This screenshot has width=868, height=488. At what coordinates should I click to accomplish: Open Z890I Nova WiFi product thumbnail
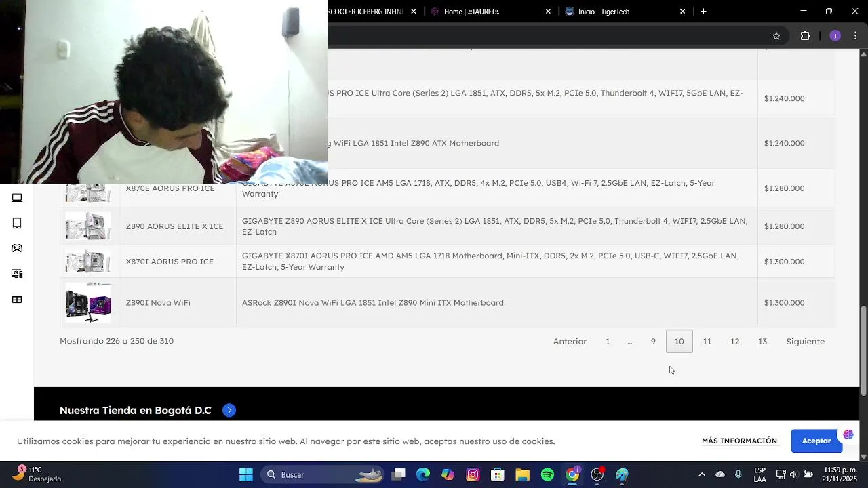tap(88, 302)
